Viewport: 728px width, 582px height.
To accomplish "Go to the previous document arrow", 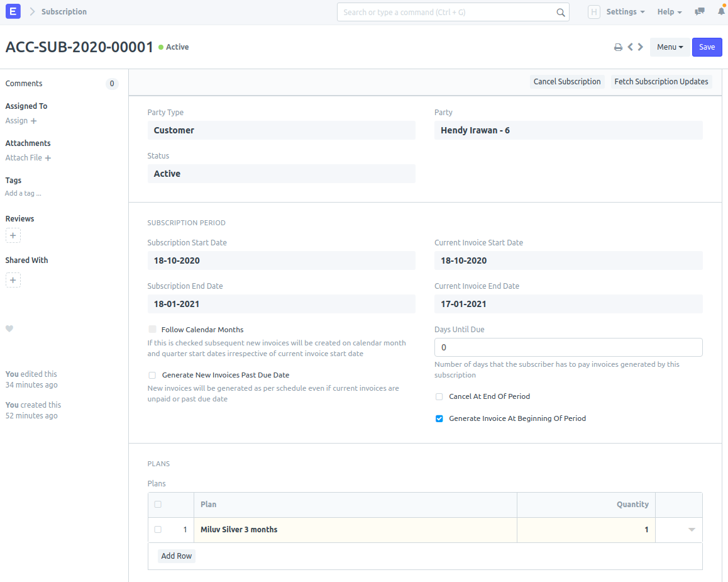I will [x=630, y=47].
